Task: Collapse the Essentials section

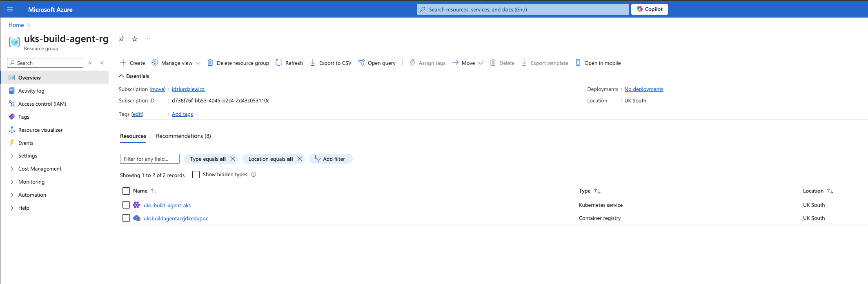Action: coord(134,76)
